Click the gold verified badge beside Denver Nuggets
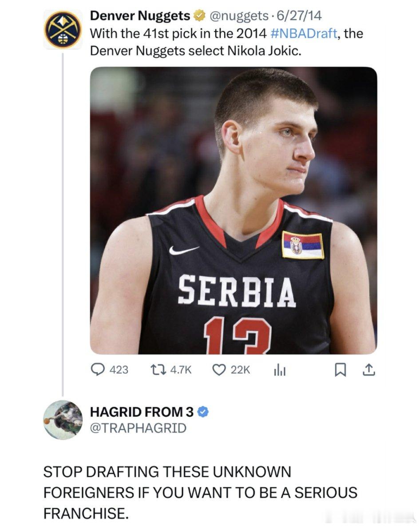The image size is (420, 527). (x=199, y=16)
